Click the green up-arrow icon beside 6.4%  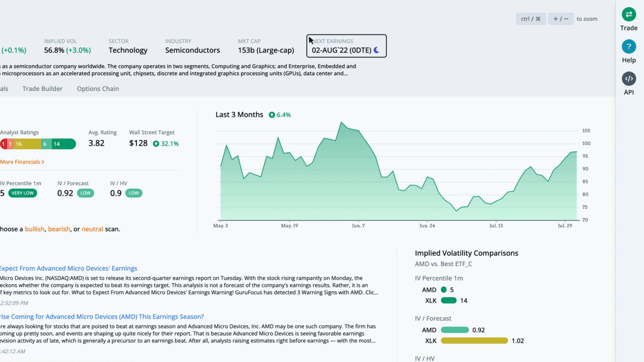pos(271,115)
